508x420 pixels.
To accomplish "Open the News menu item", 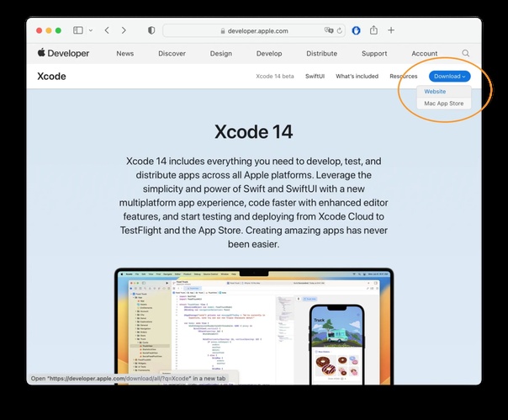I will tap(125, 54).
